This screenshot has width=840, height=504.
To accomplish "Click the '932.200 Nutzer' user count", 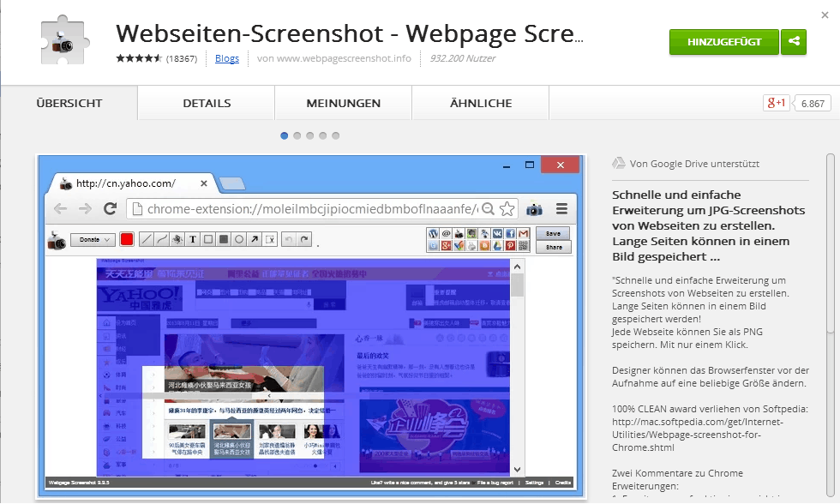I will coord(463,58).
